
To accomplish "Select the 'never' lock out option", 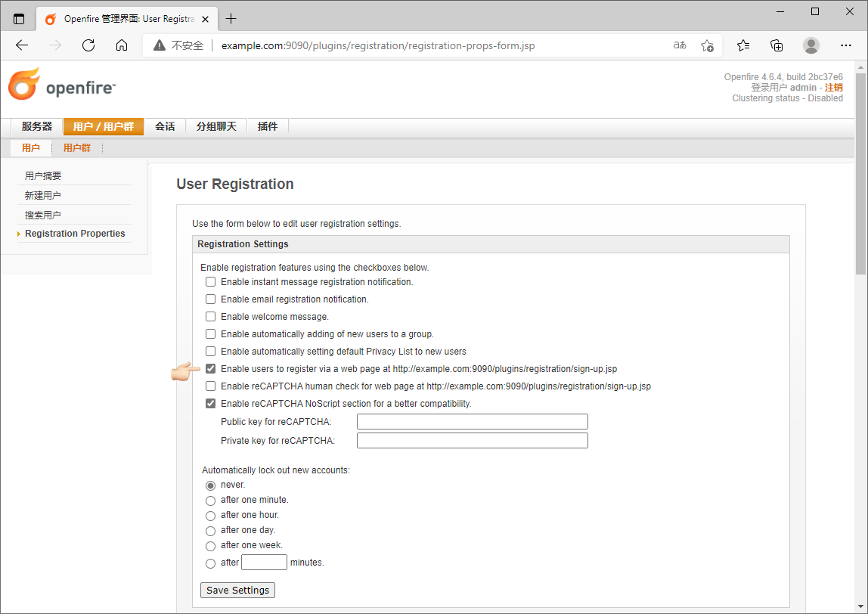I will point(210,485).
